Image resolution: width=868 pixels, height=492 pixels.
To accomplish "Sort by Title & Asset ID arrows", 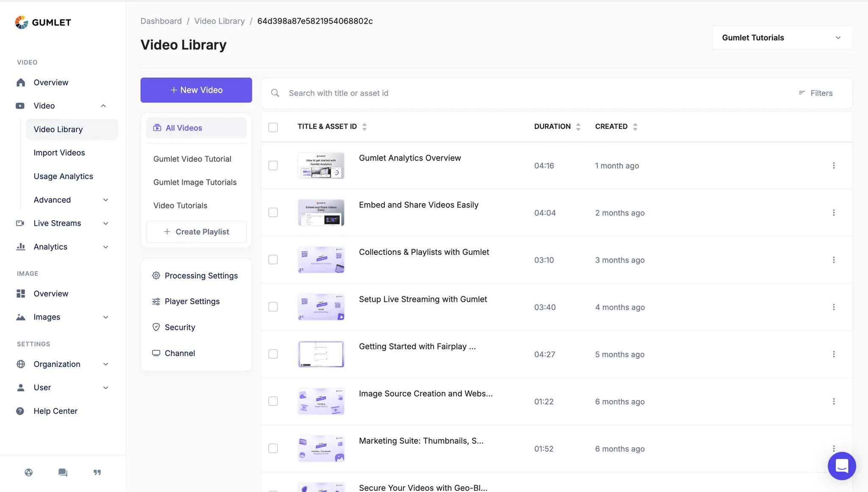I will pyautogui.click(x=364, y=127).
